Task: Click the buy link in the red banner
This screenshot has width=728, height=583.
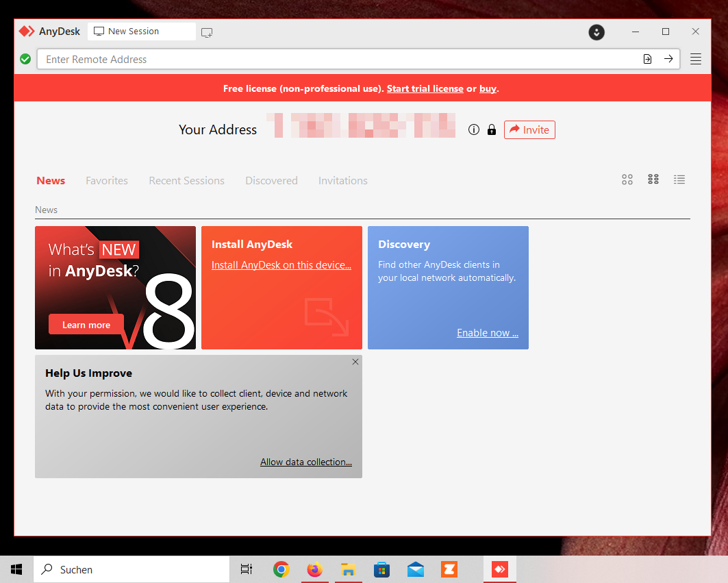Action: pyautogui.click(x=488, y=89)
